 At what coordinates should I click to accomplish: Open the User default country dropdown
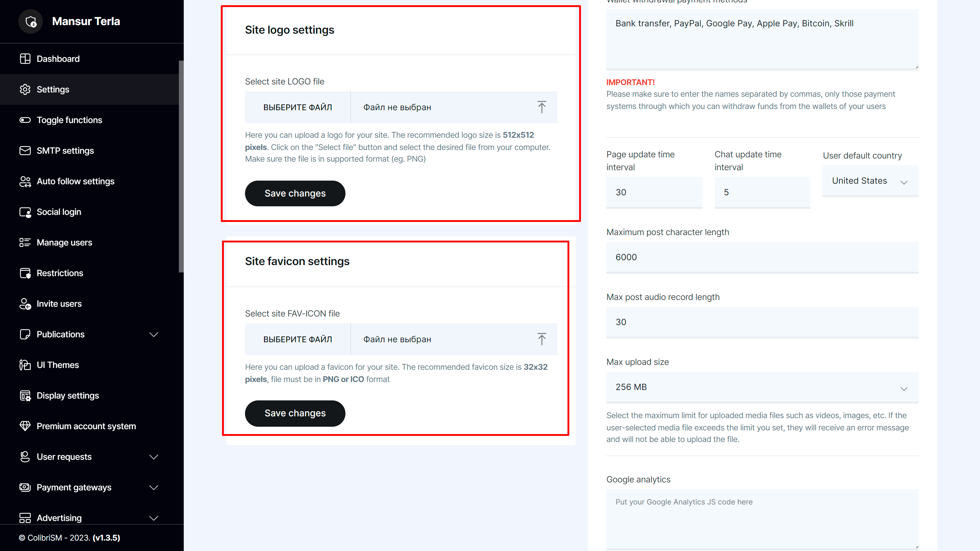click(x=870, y=181)
